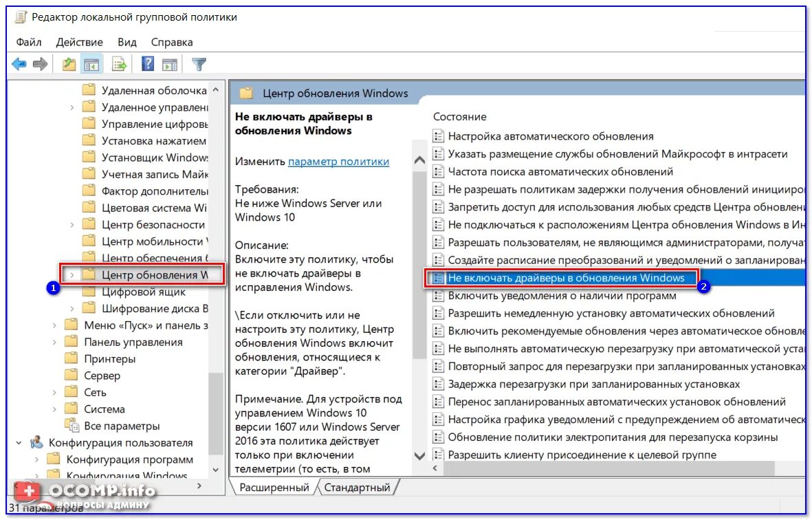Expand the Сеть tree node

54,392
